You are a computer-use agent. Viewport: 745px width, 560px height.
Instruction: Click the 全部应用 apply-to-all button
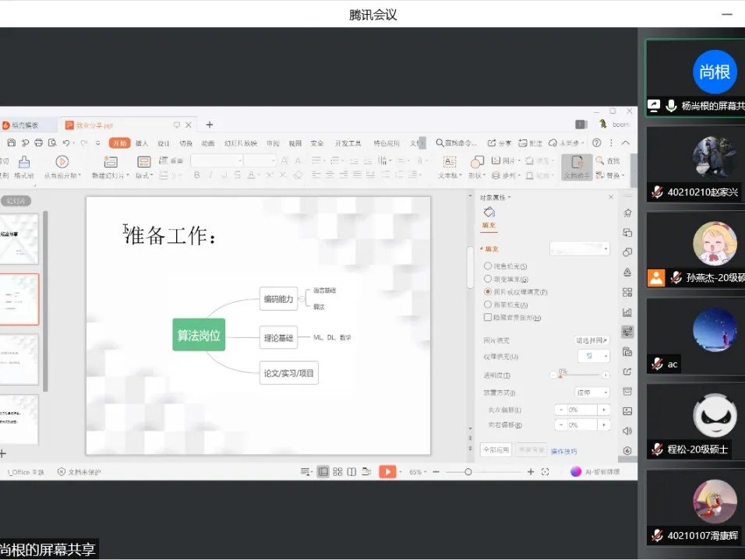coord(496,450)
